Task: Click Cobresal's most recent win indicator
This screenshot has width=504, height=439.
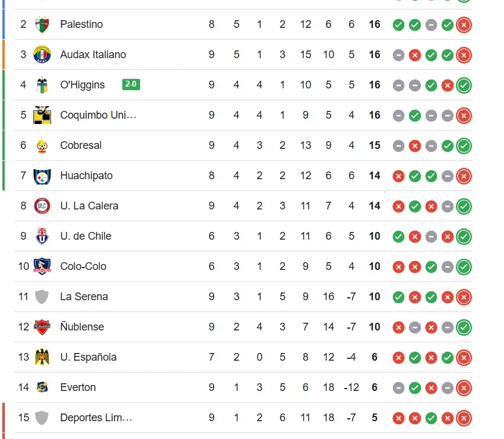Action: (464, 146)
